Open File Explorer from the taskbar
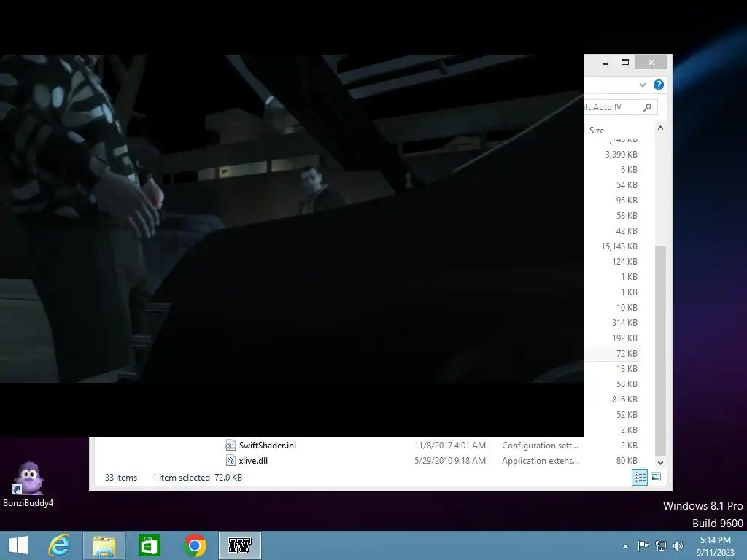The width and height of the screenshot is (747, 560). point(104,545)
